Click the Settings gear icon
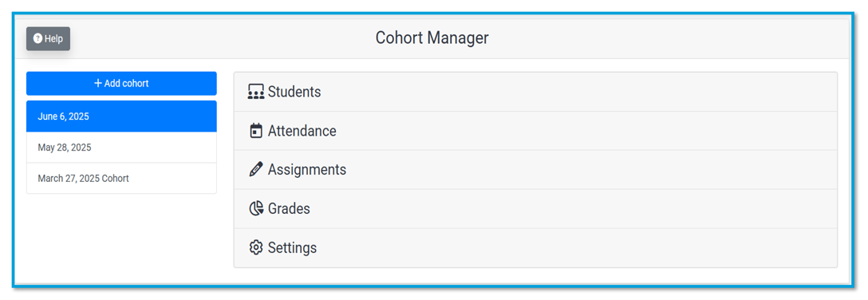The image size is (868, 300). pos(256,247)
